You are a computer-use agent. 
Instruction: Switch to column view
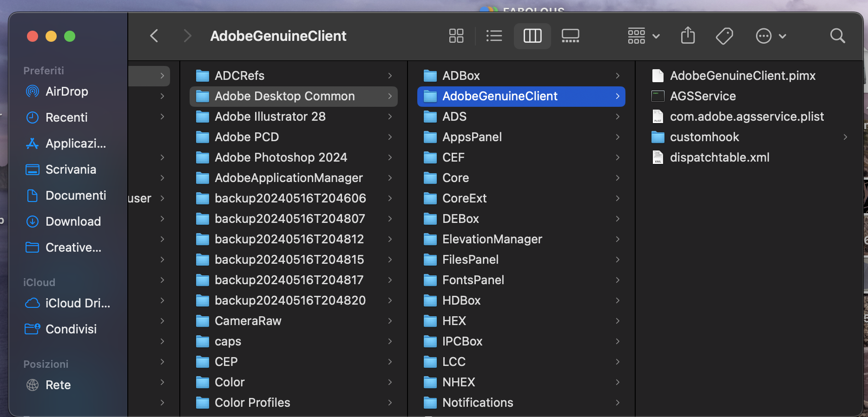(x=533, y=36)
